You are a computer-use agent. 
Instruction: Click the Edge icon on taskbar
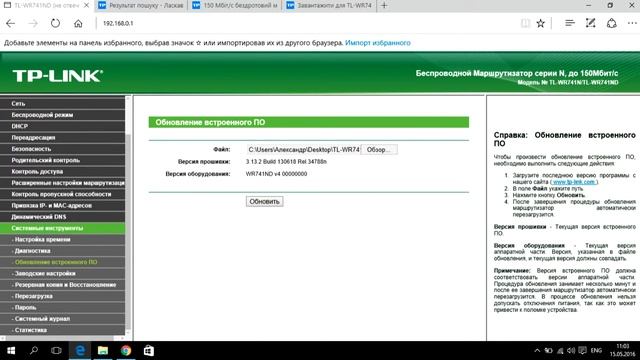(x=80, y=350)
